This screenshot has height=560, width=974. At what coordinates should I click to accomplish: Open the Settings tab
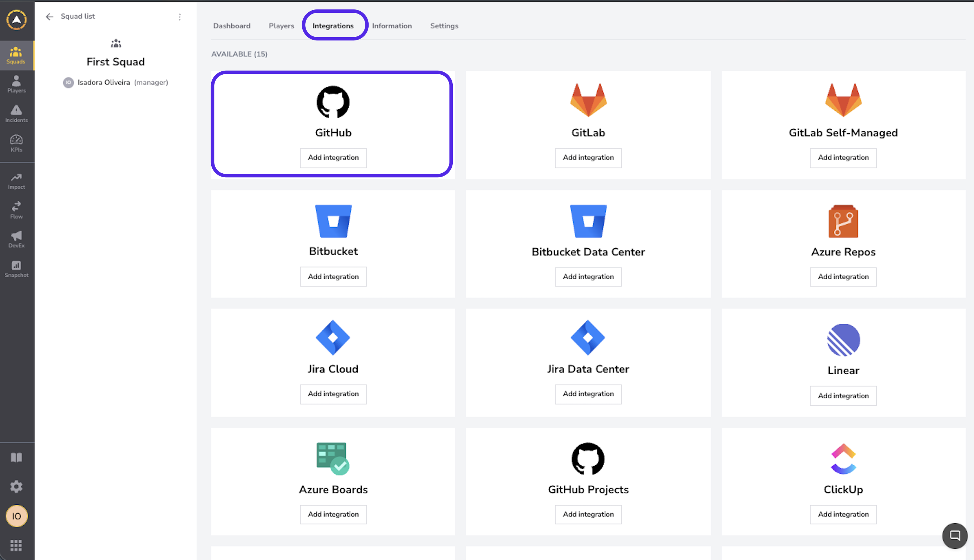click(444, 26)
